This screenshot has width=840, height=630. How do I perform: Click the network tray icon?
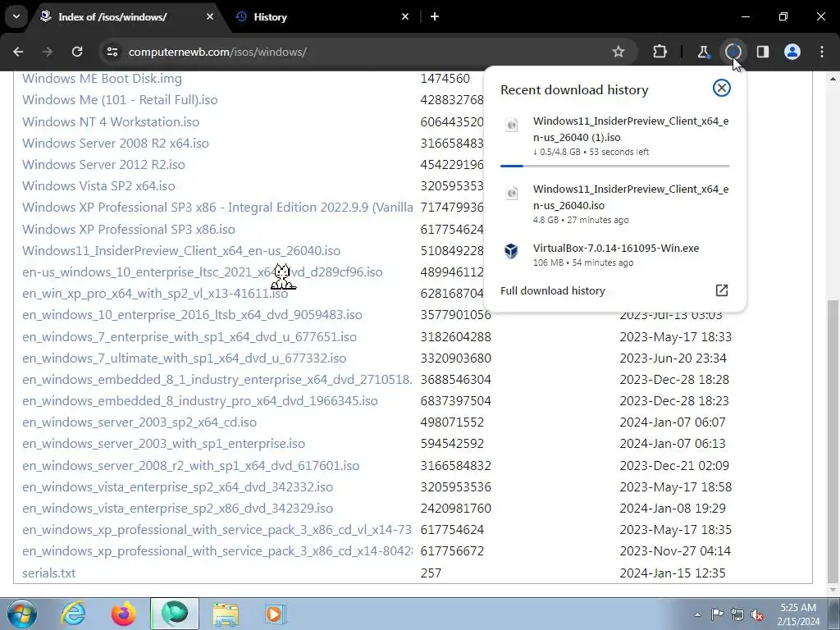point(737,614)
